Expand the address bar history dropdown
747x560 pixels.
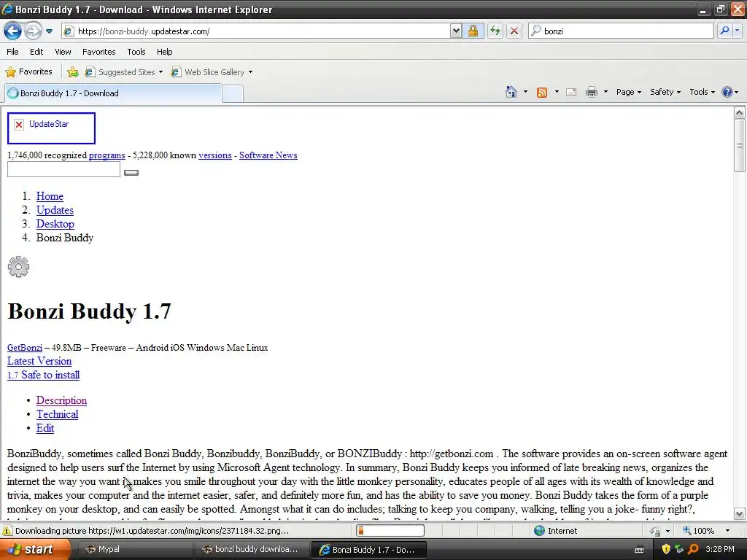pos(456,31)
